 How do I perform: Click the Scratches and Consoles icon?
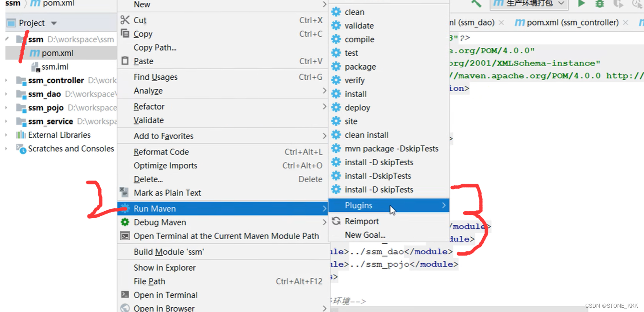pyautogui.click(x=21, y=149)
